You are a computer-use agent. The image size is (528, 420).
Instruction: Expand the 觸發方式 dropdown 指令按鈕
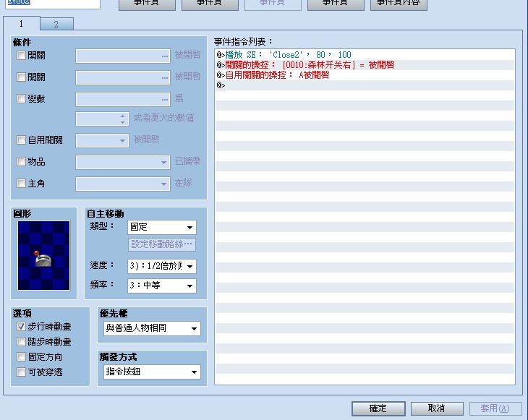click(x=152, y=372)
